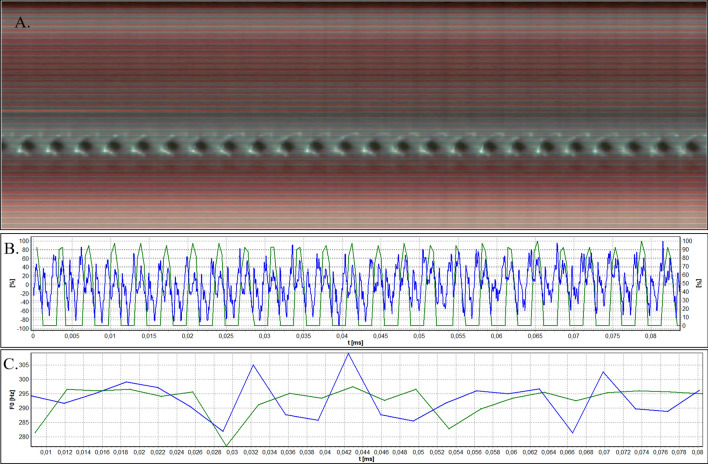Click the '305' frequency tick in panel C
The height and width of the screenshot is (464, 708).
24,365
